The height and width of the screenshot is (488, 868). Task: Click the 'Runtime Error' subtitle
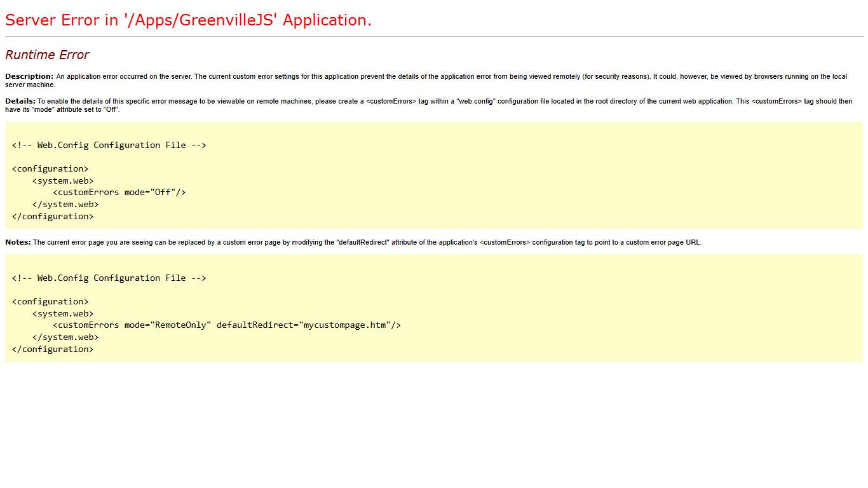pyautogui.click(x=47, y=55)
